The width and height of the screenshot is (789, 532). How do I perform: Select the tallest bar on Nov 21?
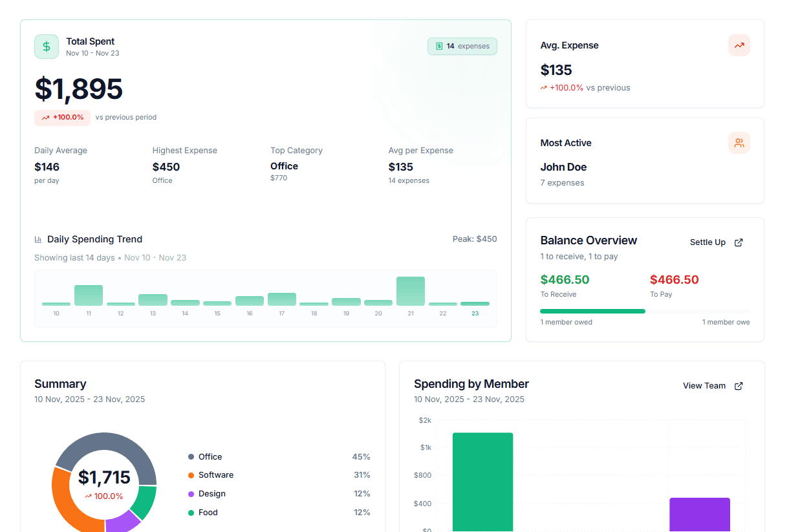[x=411, y=291]
